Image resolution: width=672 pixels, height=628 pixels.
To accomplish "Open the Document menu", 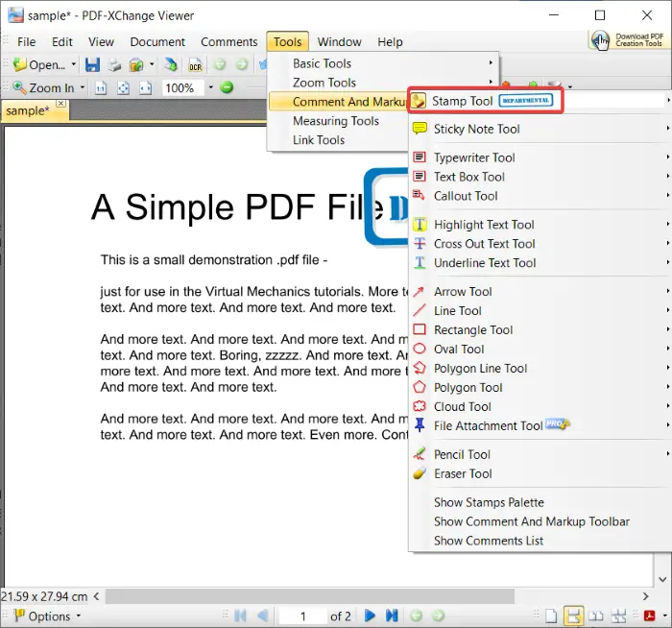I will tap(157, 42).
